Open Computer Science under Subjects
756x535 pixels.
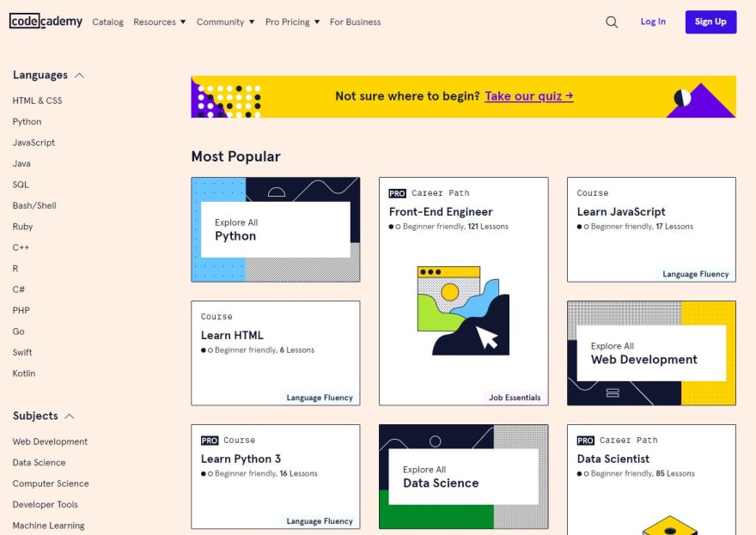tap(51, 483)
